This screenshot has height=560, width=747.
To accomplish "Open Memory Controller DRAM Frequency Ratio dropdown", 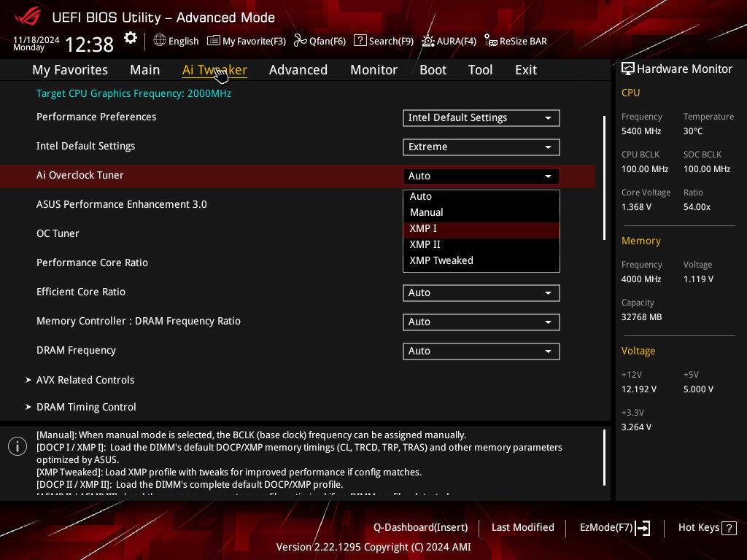I will coord(481,322).
